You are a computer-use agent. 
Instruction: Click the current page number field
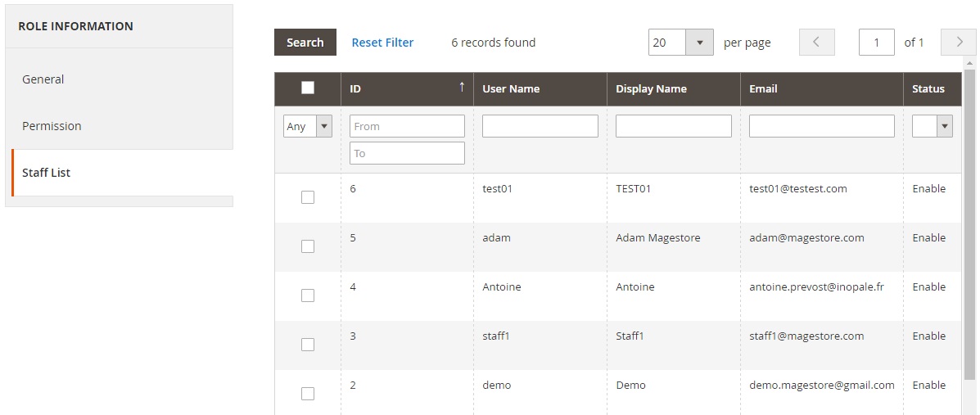876,43
